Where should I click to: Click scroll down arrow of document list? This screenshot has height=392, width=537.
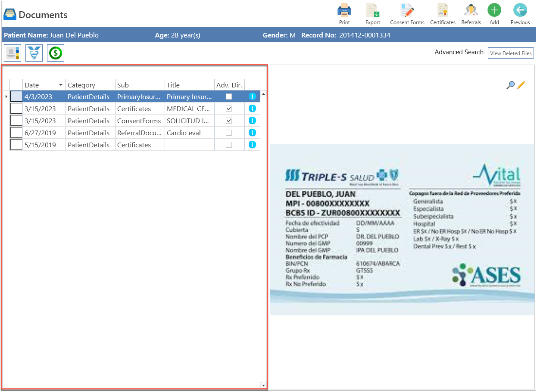263,385
